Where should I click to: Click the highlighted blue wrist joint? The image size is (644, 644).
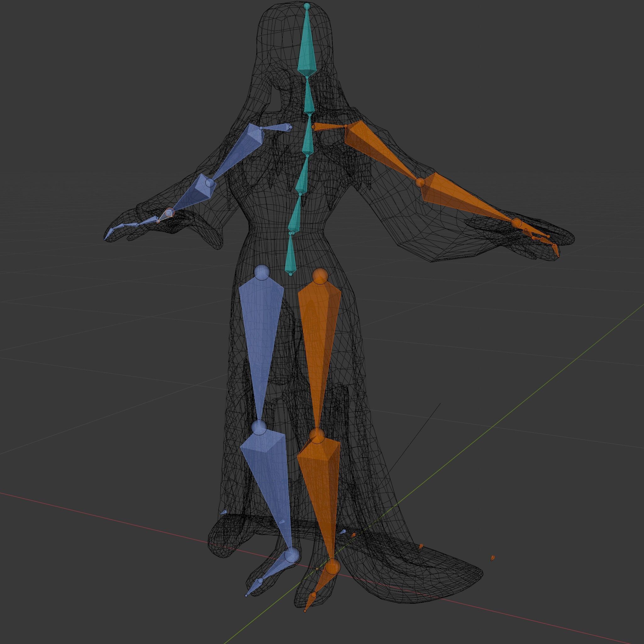pyautogui.click(x=169, y=212)
